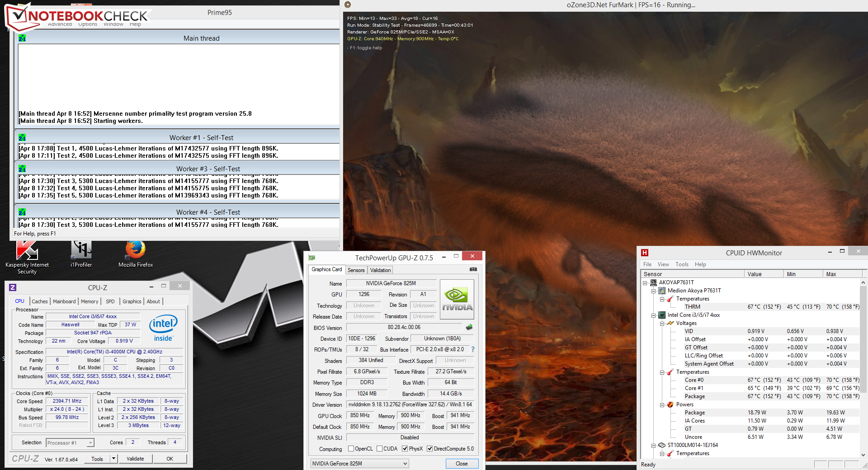
Task: Take a GPU-Z screenshot with the camera icon
Action: coord(473,269)
